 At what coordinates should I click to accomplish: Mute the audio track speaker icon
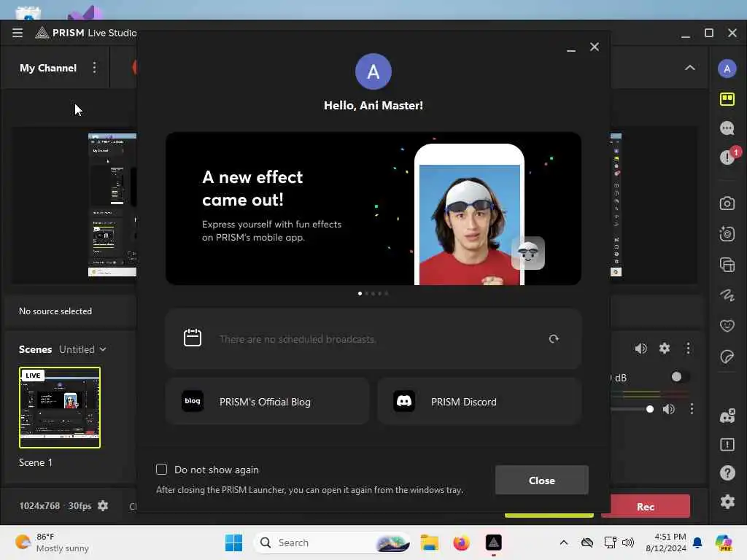click(x=669, y=409)
